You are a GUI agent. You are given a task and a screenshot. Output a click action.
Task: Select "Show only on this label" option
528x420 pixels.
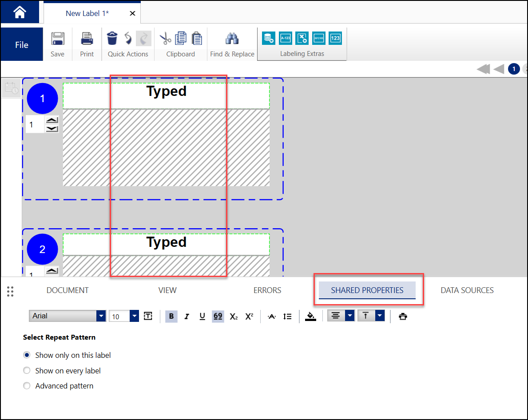pos(27,355)
